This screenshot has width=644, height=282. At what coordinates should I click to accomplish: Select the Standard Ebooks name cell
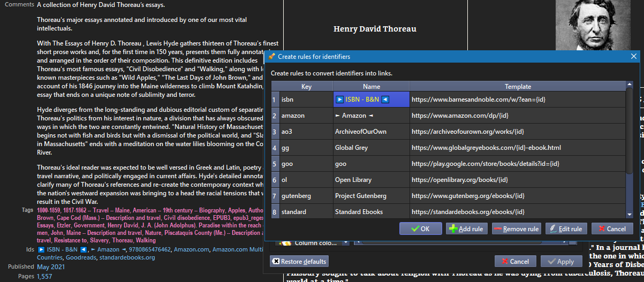[371, 211]
